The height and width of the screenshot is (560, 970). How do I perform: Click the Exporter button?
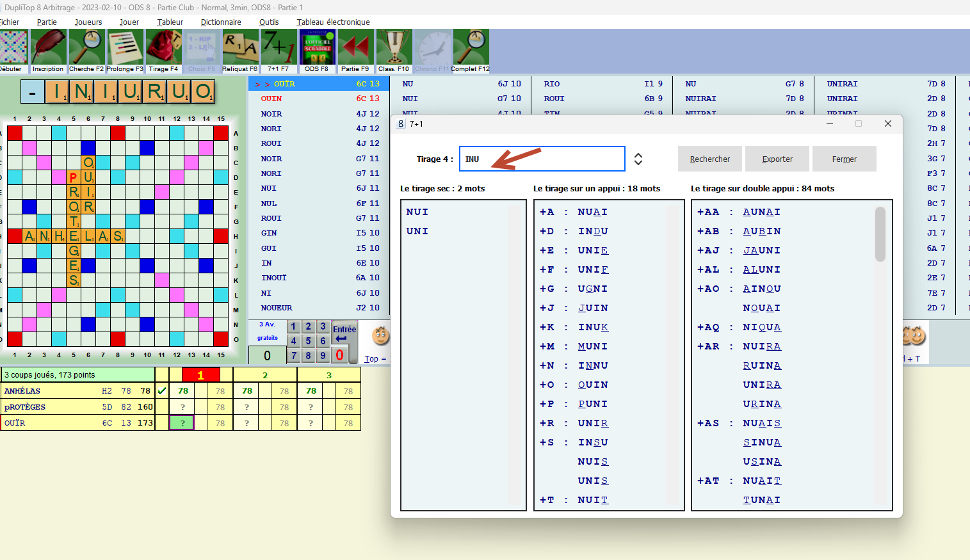click(777, 159)
